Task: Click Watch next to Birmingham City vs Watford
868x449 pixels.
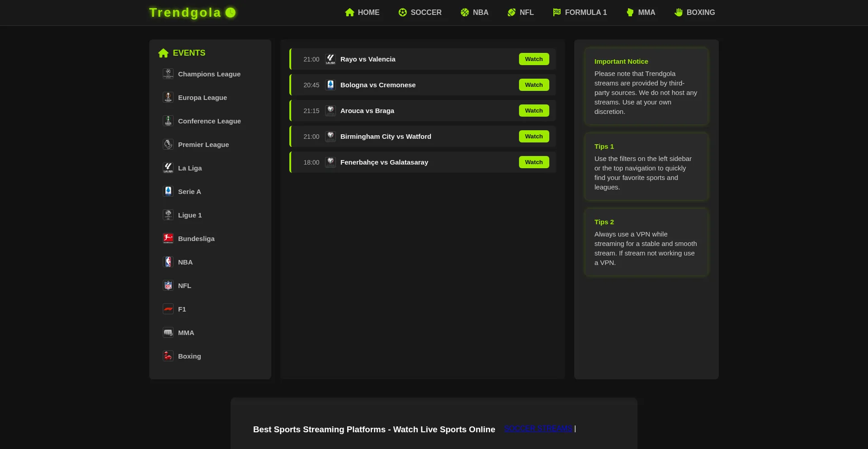Action: click(533, 137)
